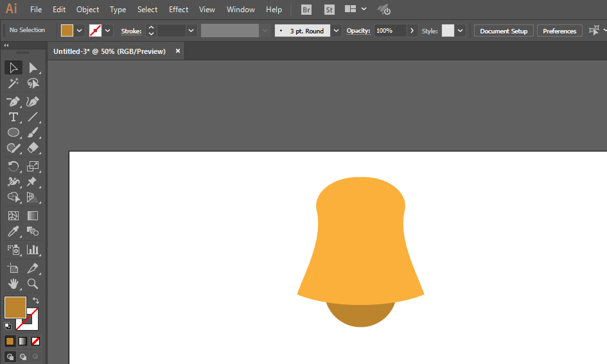The width and height of the screenshot is (607, 364).
Task: Click the Document Setup button
Action: pos(504,31)
